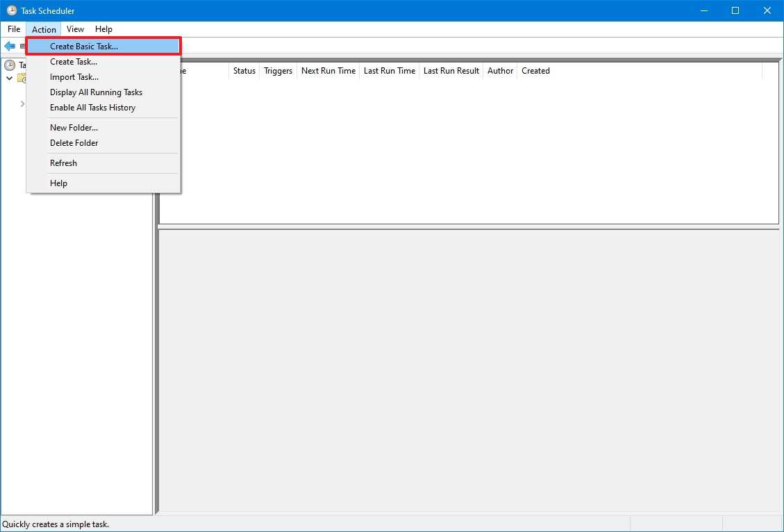
Task: Click the Task Scheduler clock icon in tree
Action: point(9,65)
